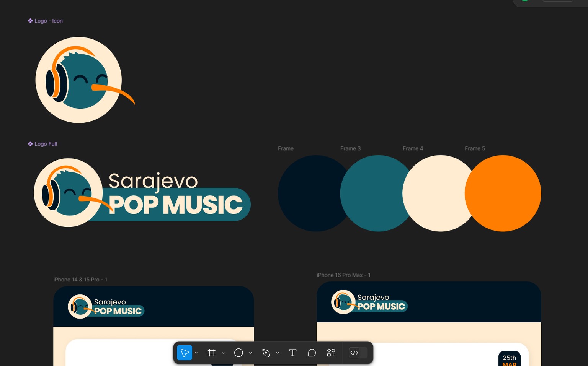Image resolution: width=588 pixels, height=366 pixels.
Task: Click the 'Frame 4' label
Action: point(413,148)
